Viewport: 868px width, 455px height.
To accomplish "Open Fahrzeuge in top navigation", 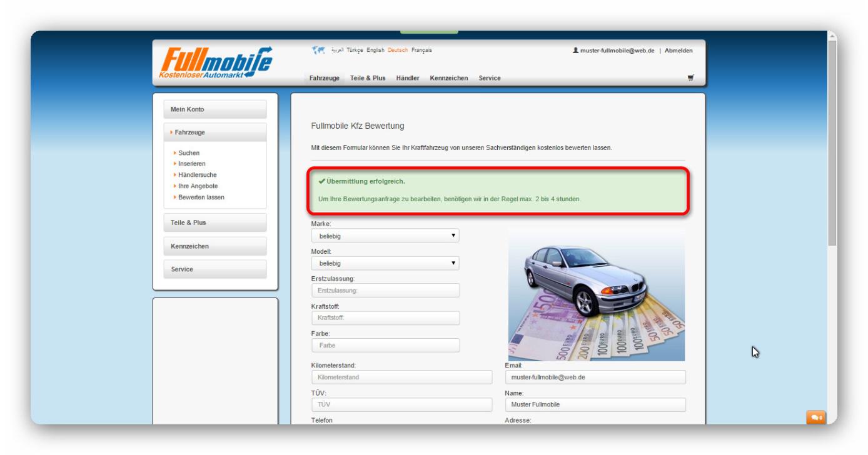I will tap(325, 78).
